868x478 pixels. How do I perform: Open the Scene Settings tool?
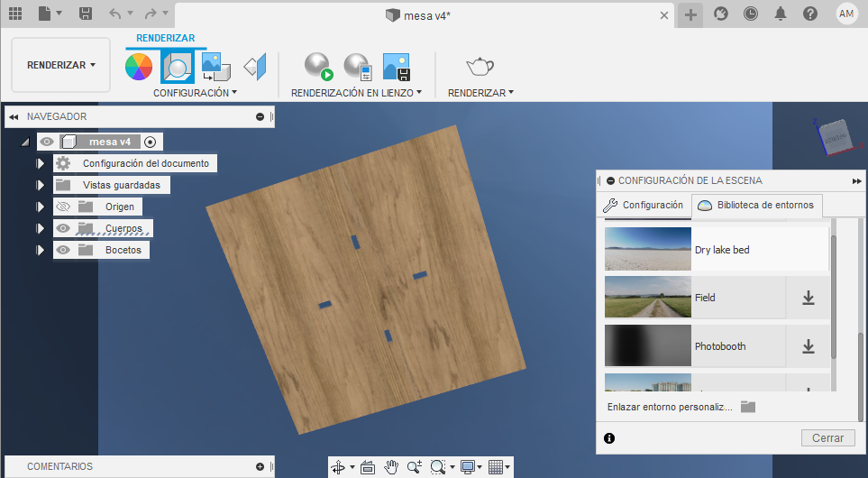tap(178, 67)
